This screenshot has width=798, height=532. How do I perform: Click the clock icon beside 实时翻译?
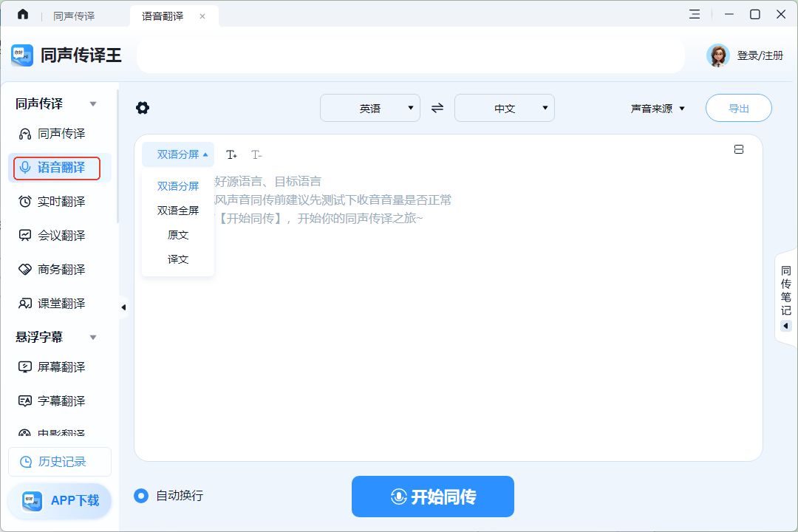click(x=25, y=202)
